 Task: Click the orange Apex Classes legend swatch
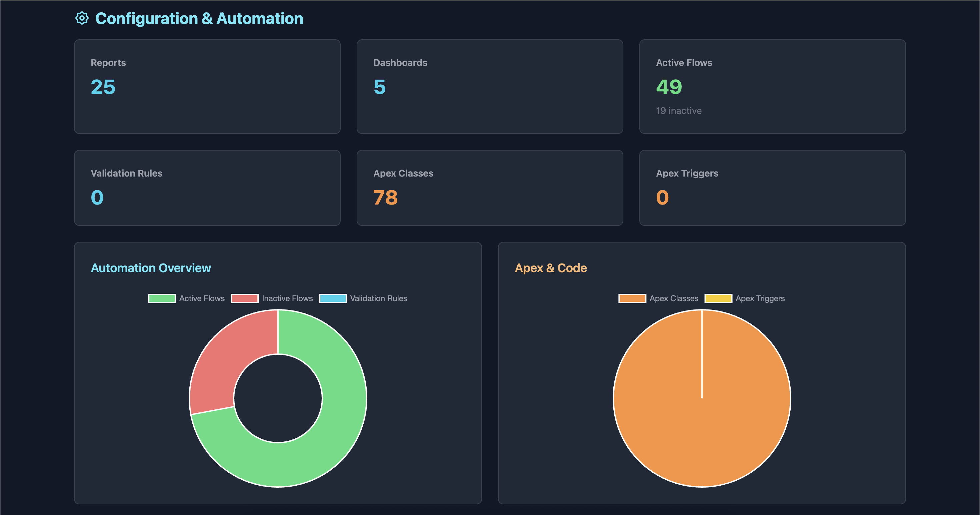[x=632, y=298]
